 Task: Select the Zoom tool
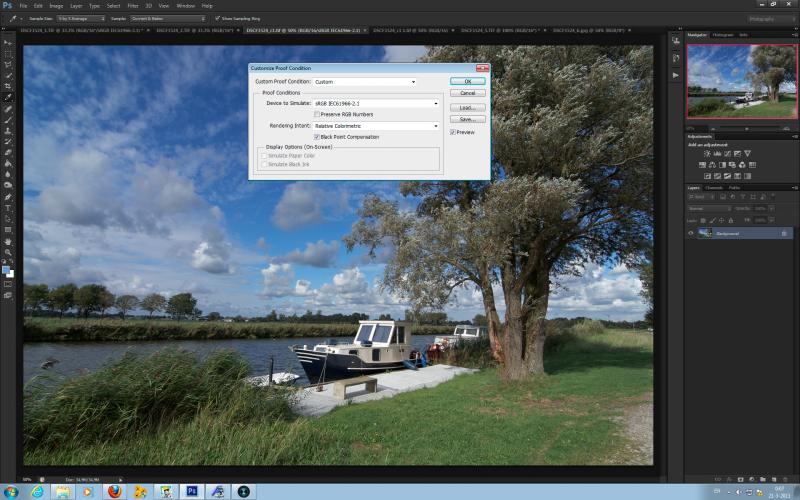coord(8,252)
